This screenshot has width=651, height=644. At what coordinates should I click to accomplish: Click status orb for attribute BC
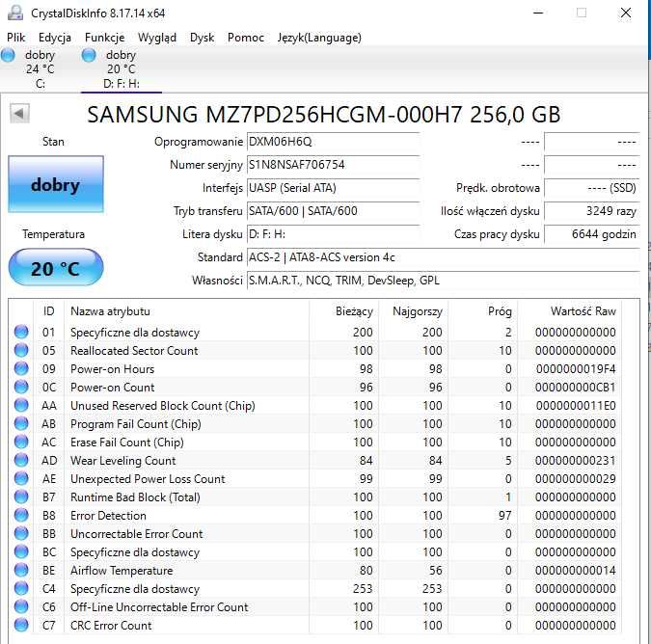21,551
